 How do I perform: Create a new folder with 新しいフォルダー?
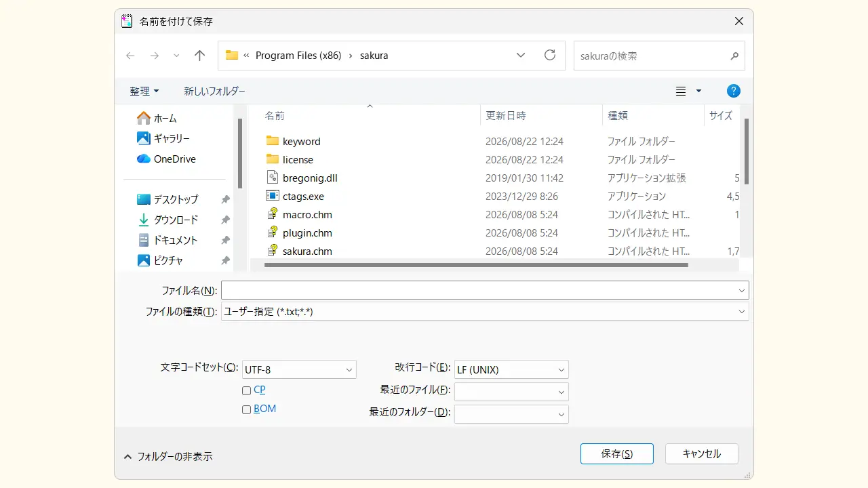pos(214,91)
